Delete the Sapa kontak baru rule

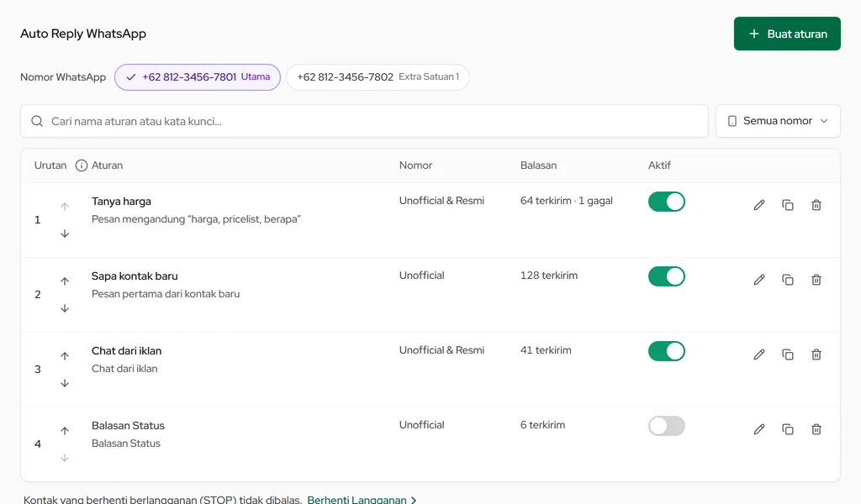816,280
